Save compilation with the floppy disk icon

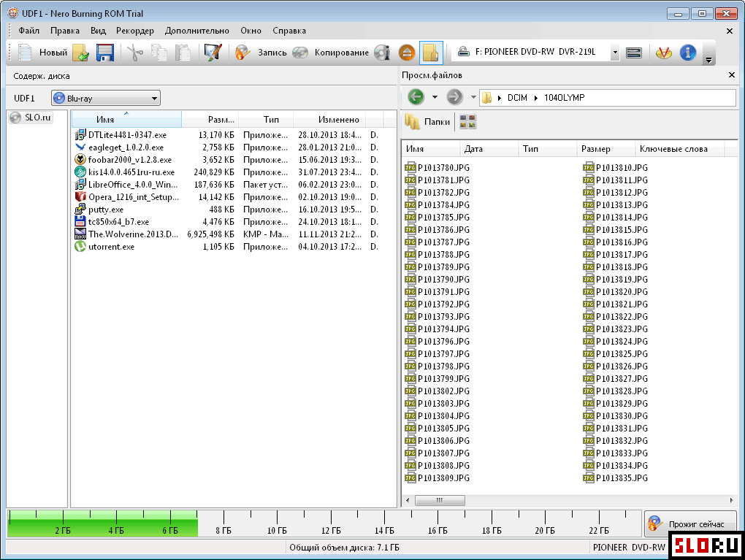(x=105, y=53)
